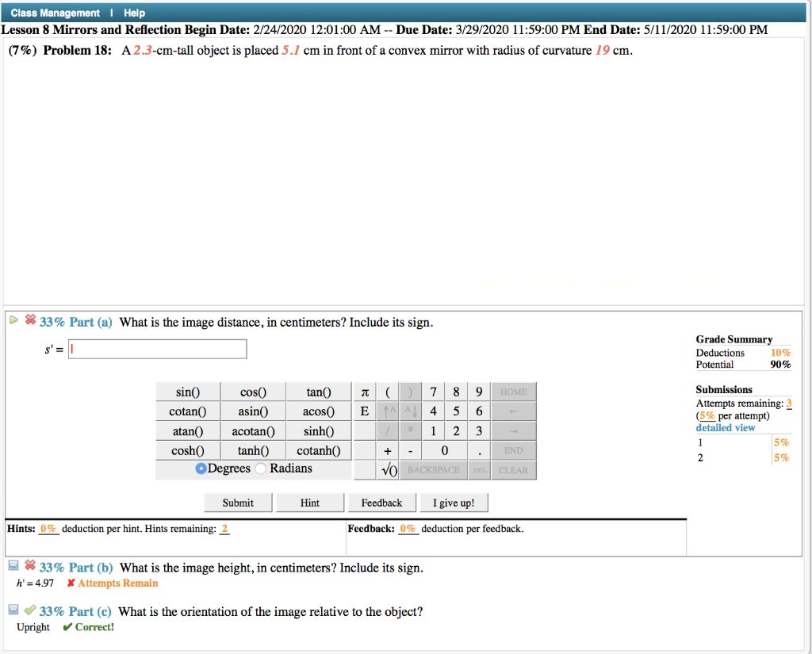
Task: Select the Radians radio button
Action: pos(260,468)
